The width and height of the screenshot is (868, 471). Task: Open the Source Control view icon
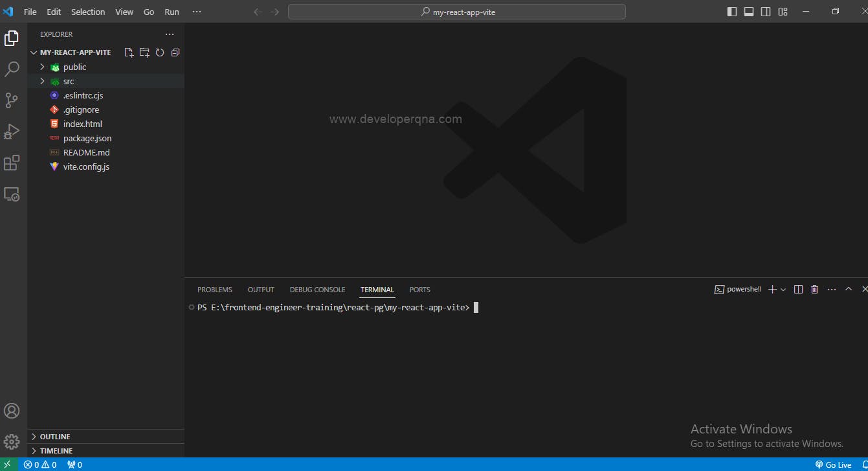tap(12, 100)
